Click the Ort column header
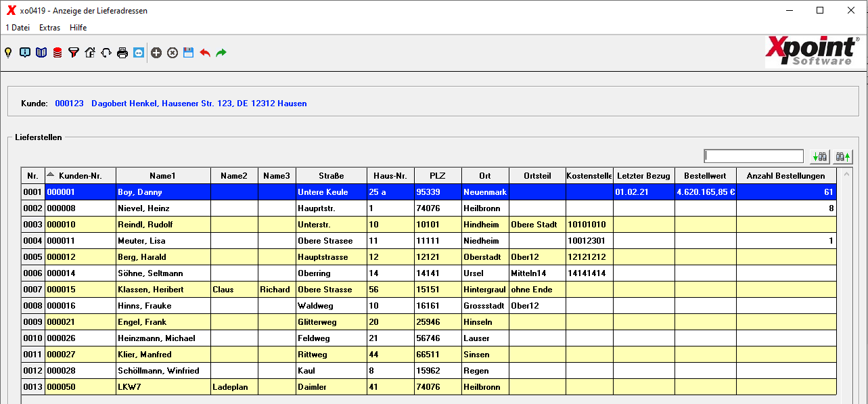The image size is (868, 404). pyautogui.click(x=485, y=176)
